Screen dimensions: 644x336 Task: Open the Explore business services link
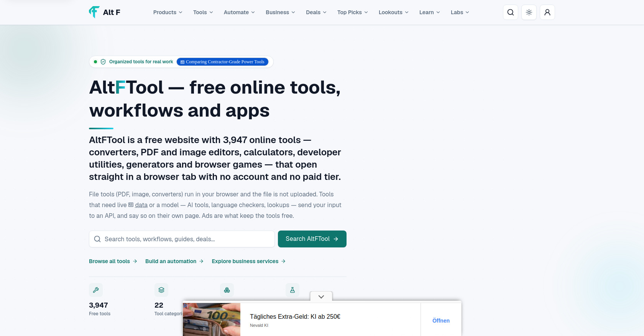[249, 261]
